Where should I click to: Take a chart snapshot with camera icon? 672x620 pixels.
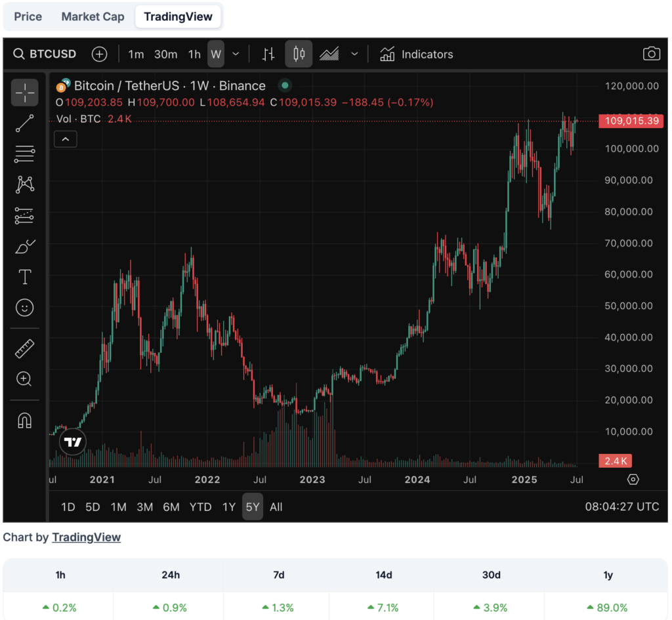651,54
